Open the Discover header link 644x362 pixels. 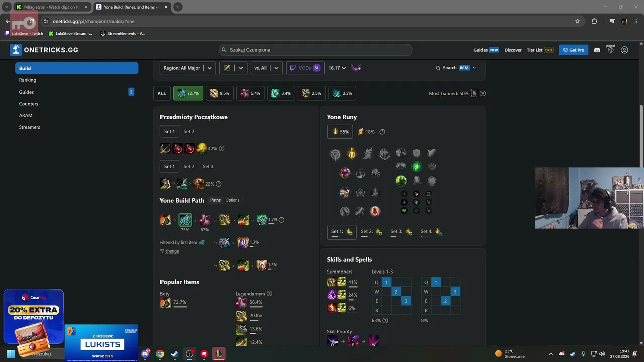[x=513, y=50]
